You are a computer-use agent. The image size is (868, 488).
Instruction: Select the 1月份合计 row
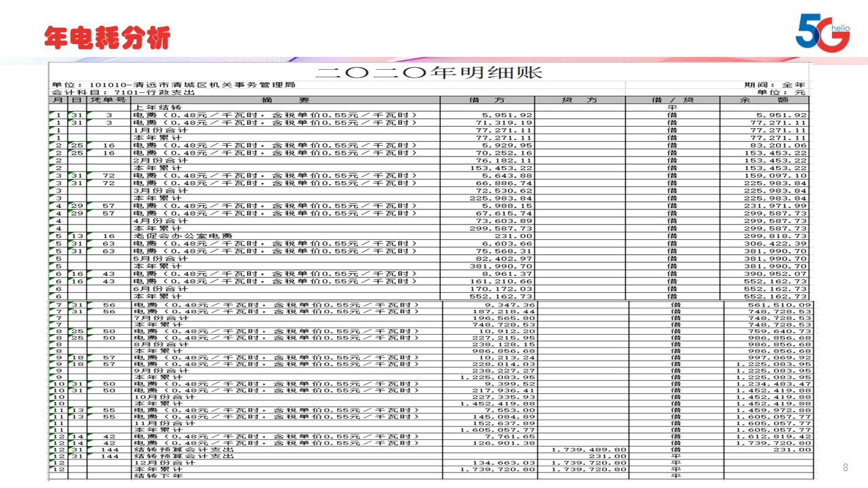pyautogui.click(x=430, y=130)
